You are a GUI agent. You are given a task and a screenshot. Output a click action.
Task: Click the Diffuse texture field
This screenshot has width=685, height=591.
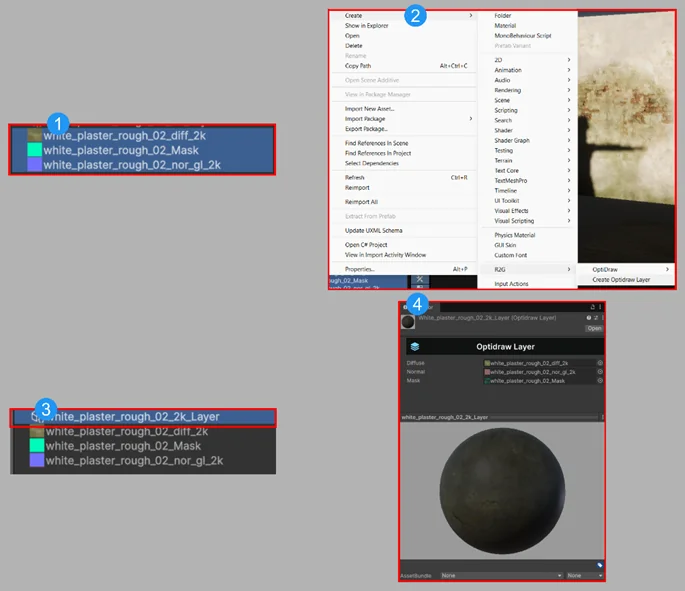click(540, 363)
